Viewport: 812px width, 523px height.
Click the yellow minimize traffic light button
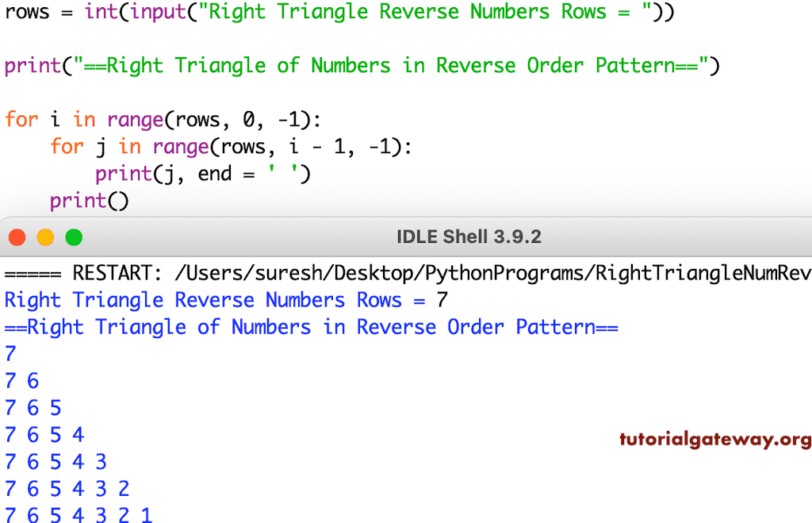point(45,237)
